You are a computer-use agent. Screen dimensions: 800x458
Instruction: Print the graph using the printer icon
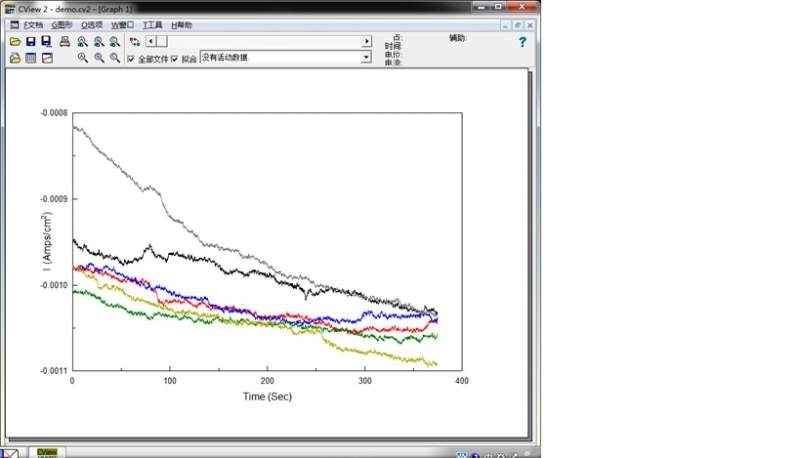(65, 42)
